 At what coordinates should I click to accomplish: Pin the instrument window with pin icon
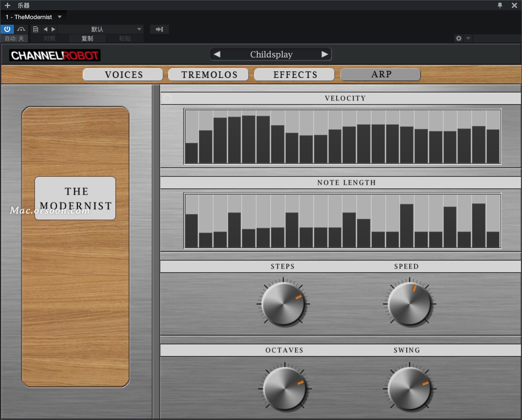click(x=500, y=5)
